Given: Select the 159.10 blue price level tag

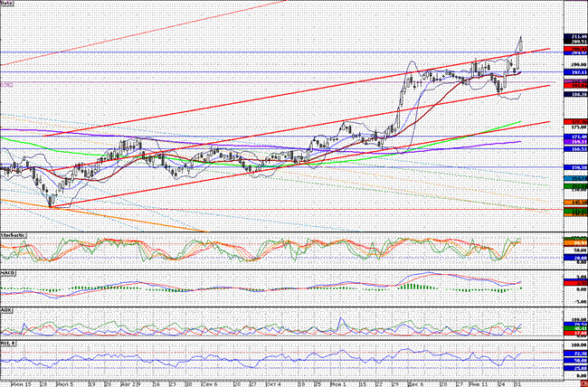Looking at the screenshot, I should click(575, 167).
